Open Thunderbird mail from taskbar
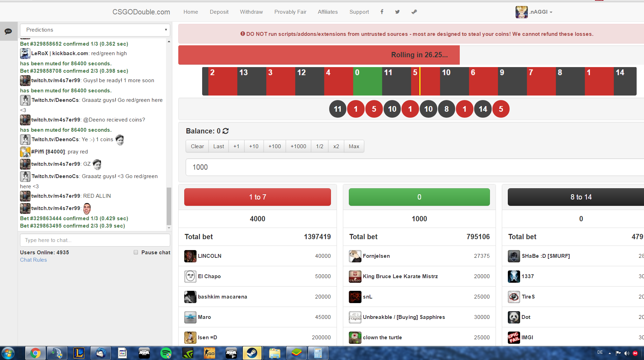Screen dimensions: 644x360 pyautogui.click(x=101, y=353)
